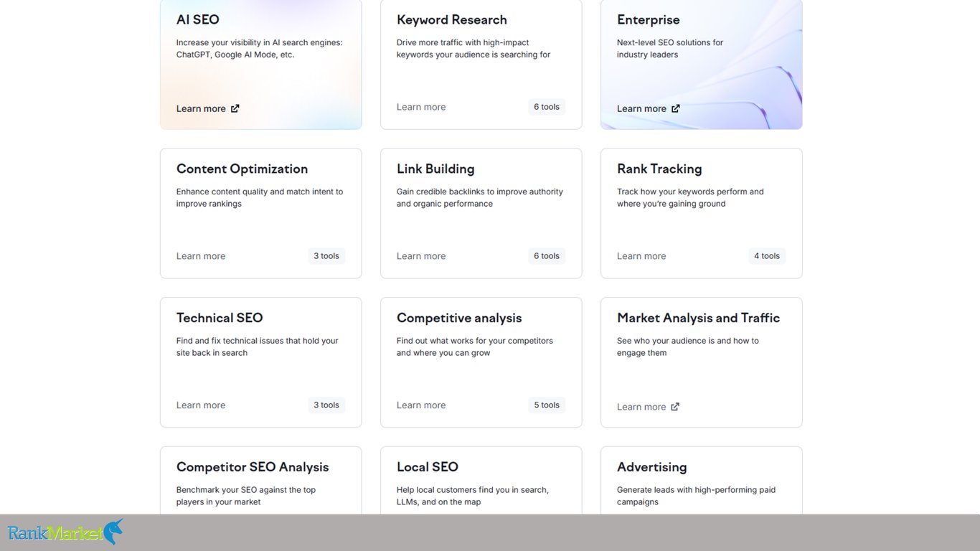980x551 pixels.
Task: Click the 5 tools badge in Competitive analysis
Action: point(547,405)
